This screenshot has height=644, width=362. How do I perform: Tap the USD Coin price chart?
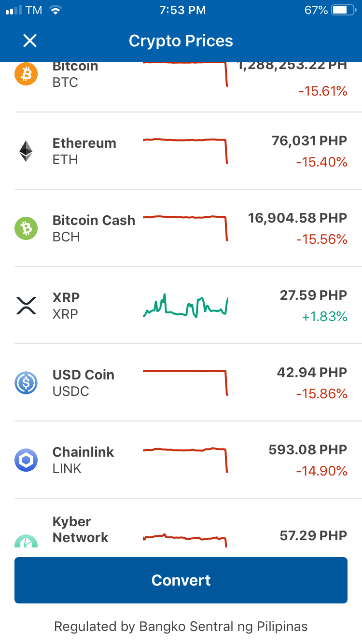[x=186, y=383]
